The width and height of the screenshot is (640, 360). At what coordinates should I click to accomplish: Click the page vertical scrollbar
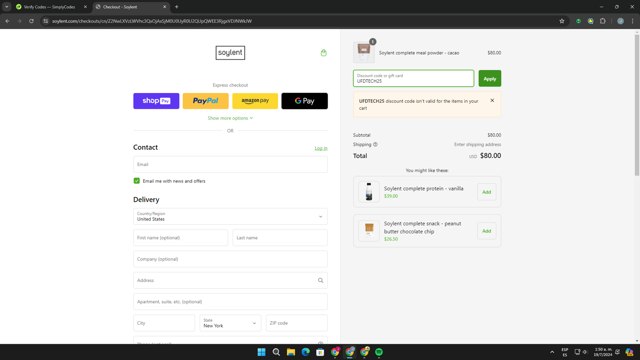tap(637, 105)
